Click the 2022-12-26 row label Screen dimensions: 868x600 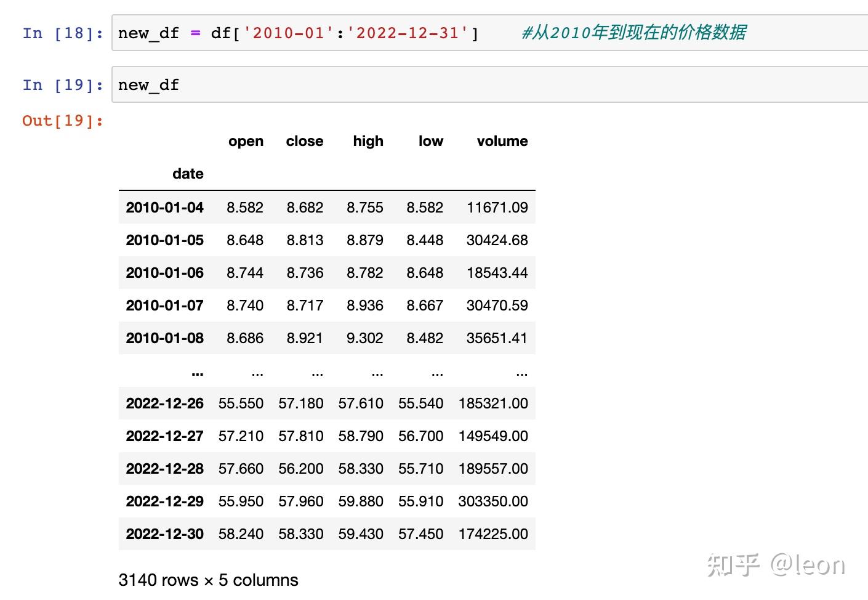[164, 403]
